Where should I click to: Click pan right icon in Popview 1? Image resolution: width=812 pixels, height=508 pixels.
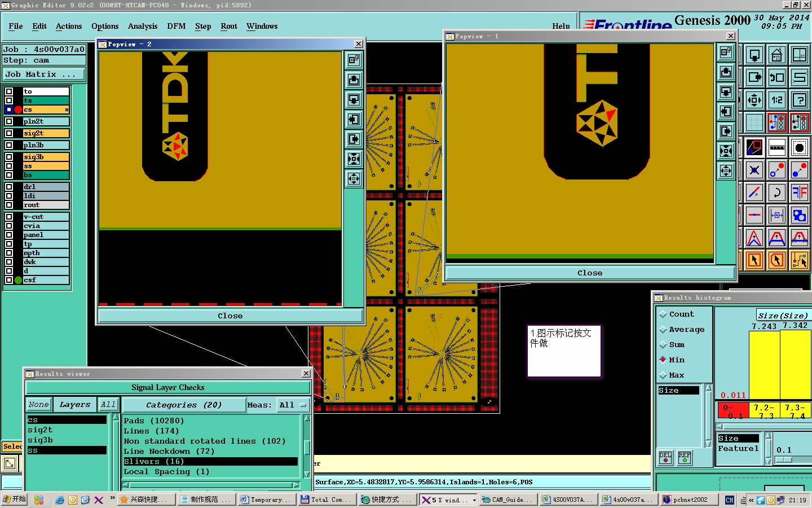tap(726, 131)
